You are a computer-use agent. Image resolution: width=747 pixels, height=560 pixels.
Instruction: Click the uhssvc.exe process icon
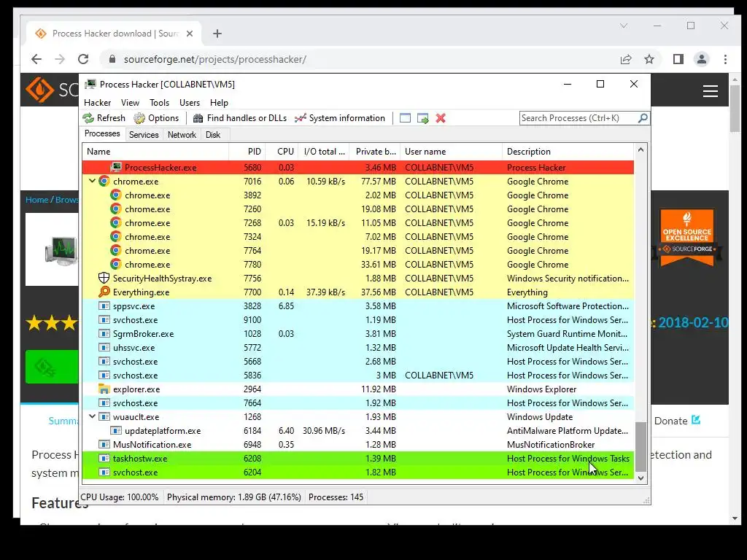(x=104, y=347)
